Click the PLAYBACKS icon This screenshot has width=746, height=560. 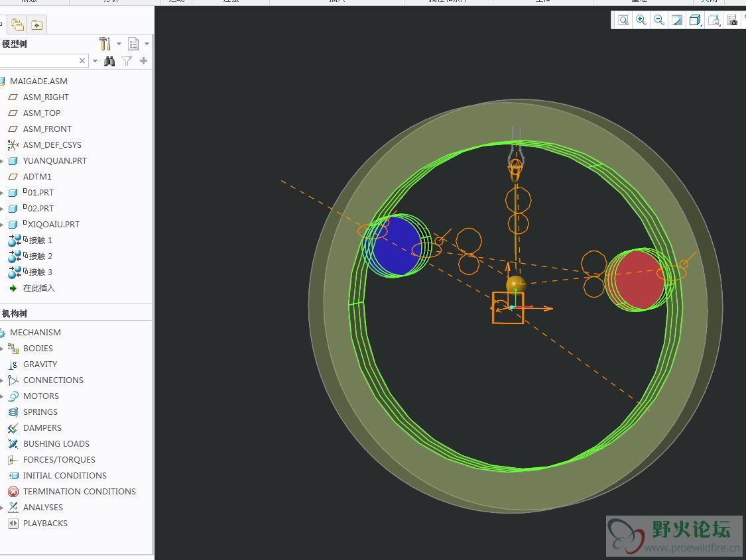point(13,524)
